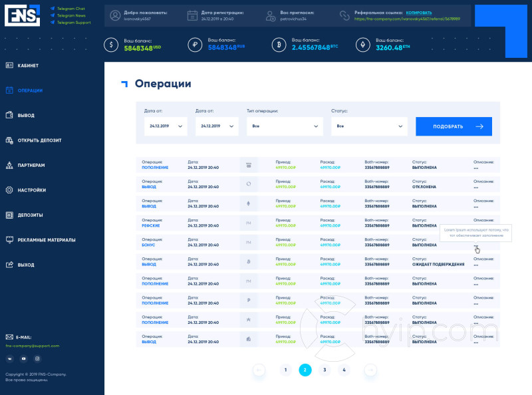Go to previous page arrow
Viewport: 532px width, 395px height.
[259, 370]
